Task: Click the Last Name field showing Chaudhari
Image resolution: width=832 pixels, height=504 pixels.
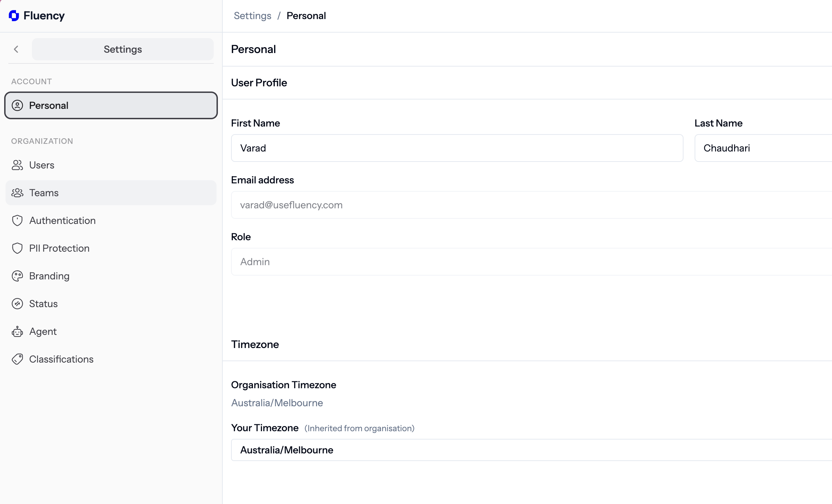Action: [763, 148]
